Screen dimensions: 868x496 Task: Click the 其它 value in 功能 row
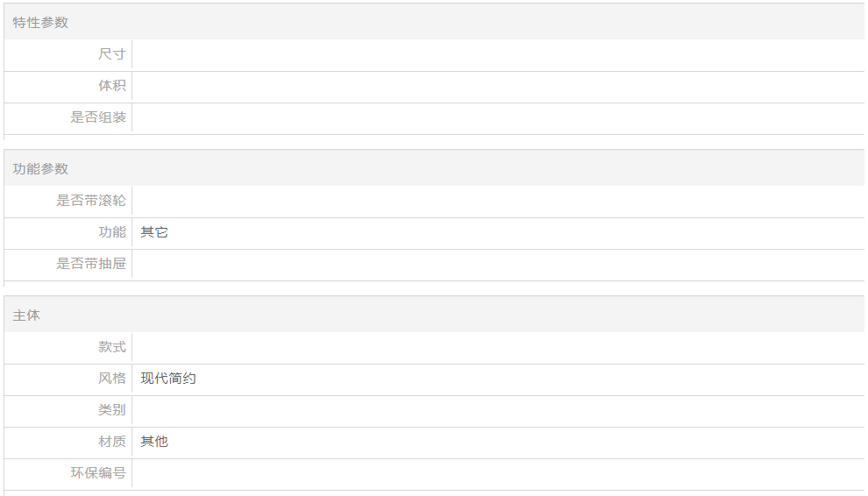tap(154, 232)
